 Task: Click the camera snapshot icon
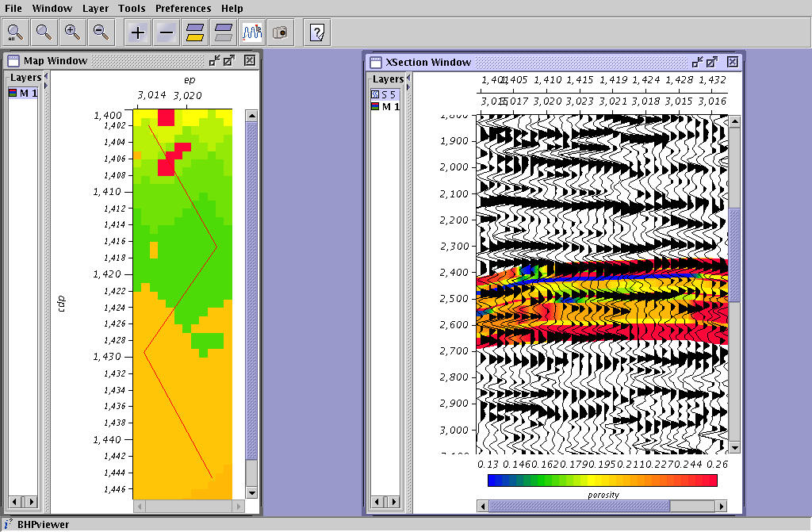pos(280,33)
